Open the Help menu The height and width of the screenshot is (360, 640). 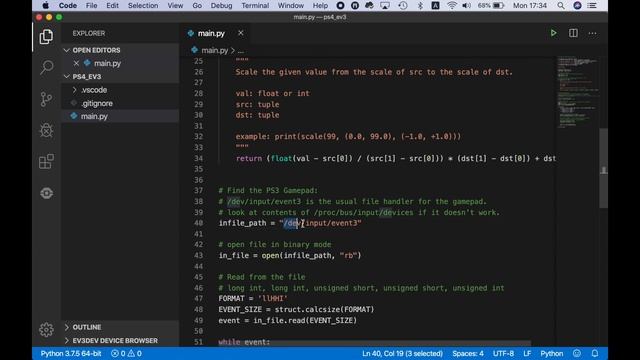320,6
